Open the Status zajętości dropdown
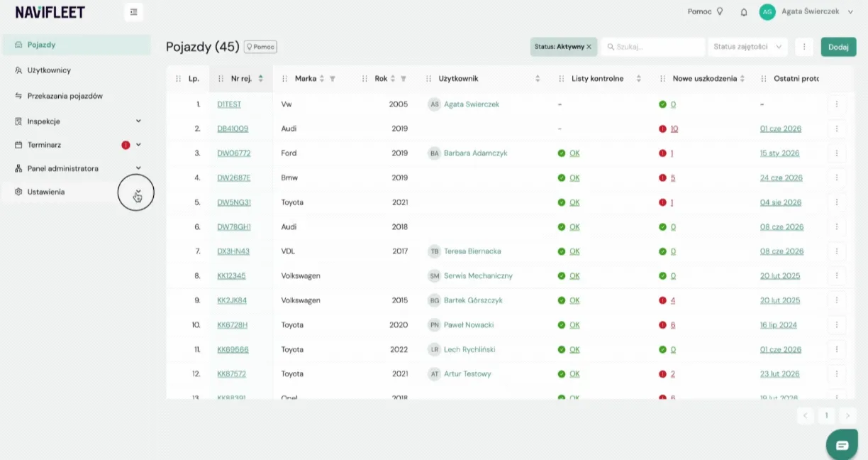868x460 pixels. (x=748, y=47)
